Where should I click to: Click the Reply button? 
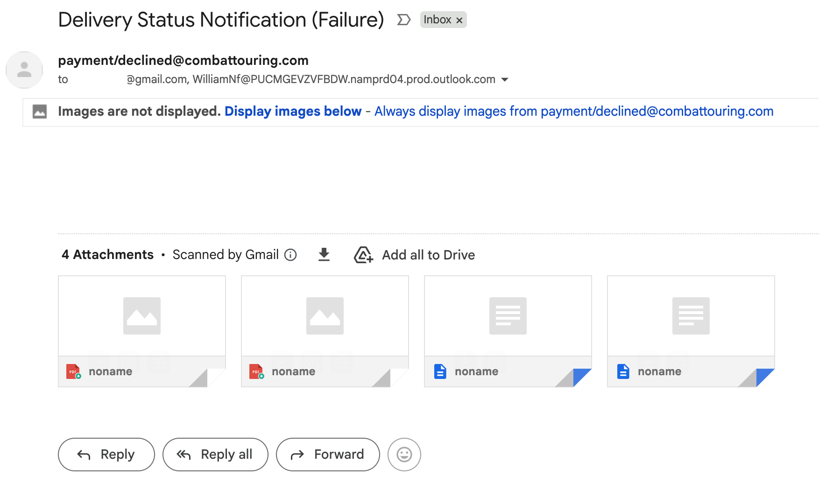click(x=106, y=455)
